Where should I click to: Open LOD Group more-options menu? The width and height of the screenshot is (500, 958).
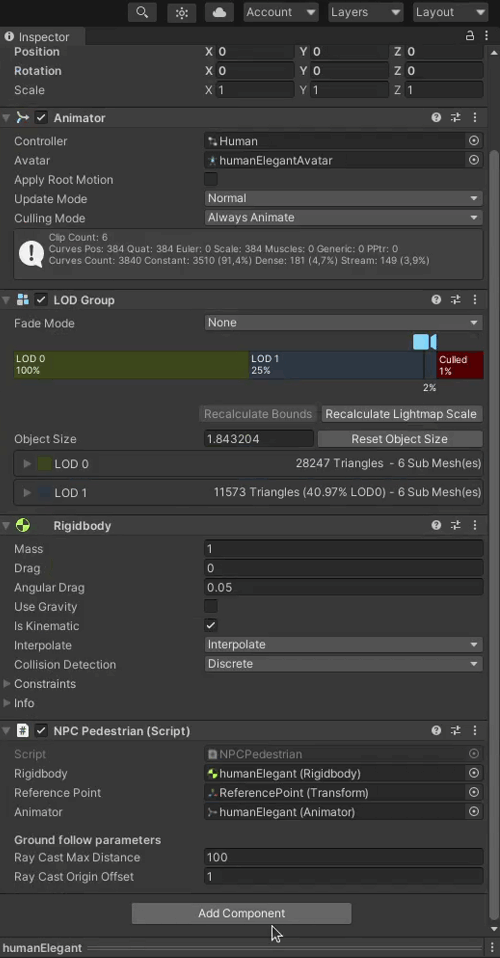(x=475, y=299)
